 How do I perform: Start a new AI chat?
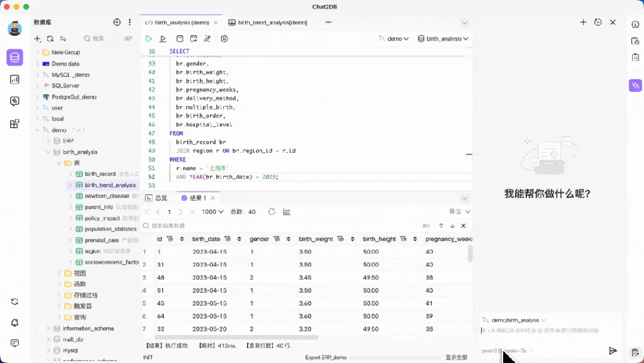click(x=583, y=22)
